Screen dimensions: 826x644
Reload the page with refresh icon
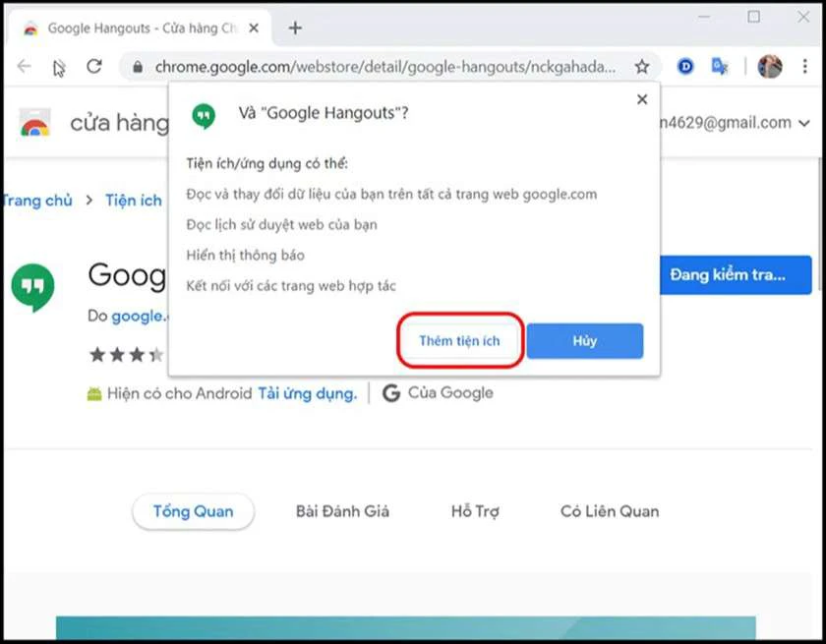coord(94,66)
